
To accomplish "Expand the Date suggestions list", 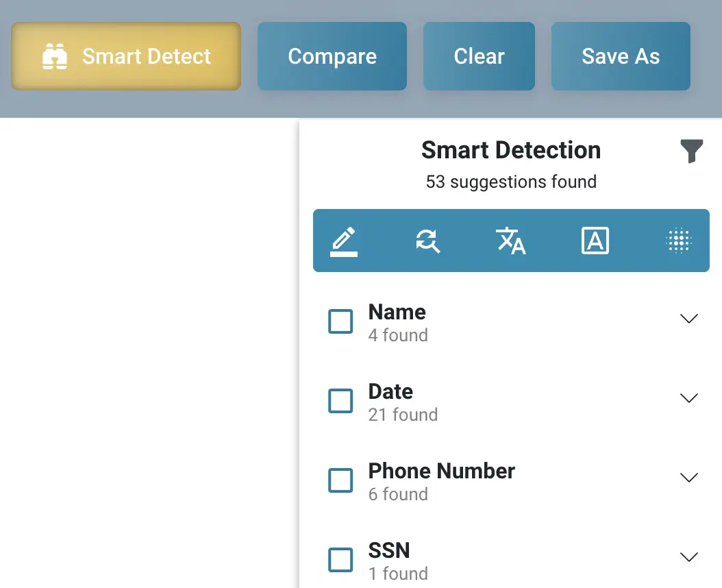I will point(689,397).
